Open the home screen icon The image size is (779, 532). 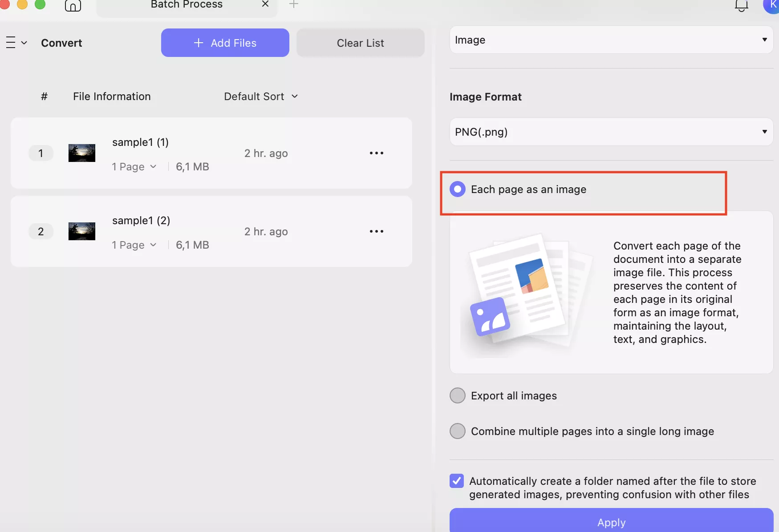pos(73,6)
